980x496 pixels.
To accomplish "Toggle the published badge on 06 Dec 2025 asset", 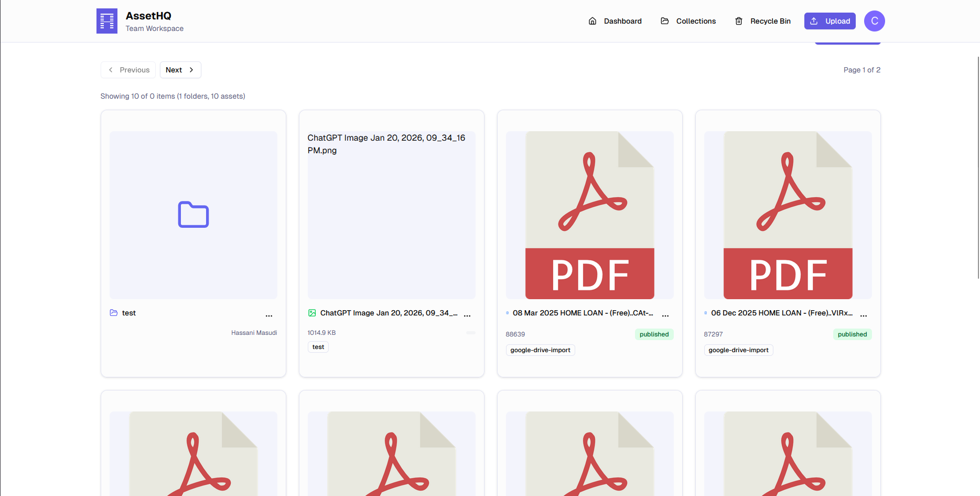I will point(852,334).
